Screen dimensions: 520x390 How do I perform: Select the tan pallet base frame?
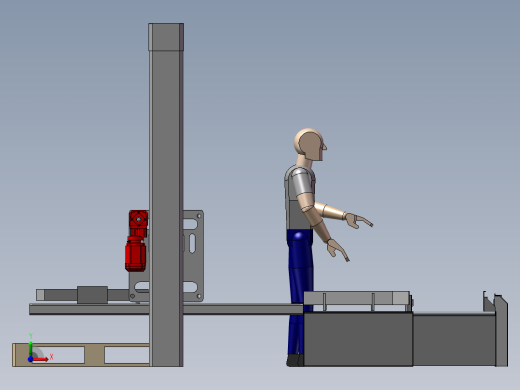coord(95,355)
